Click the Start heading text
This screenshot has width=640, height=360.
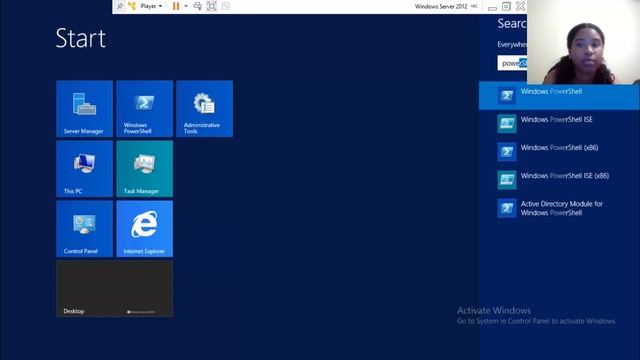(81, 38)
